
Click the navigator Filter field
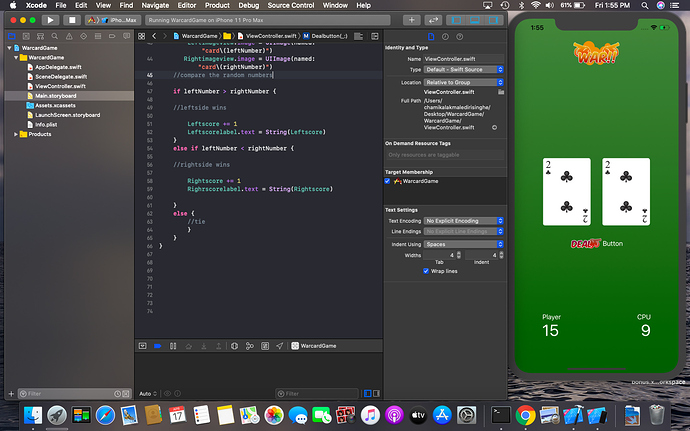click(x=60, y=394)
